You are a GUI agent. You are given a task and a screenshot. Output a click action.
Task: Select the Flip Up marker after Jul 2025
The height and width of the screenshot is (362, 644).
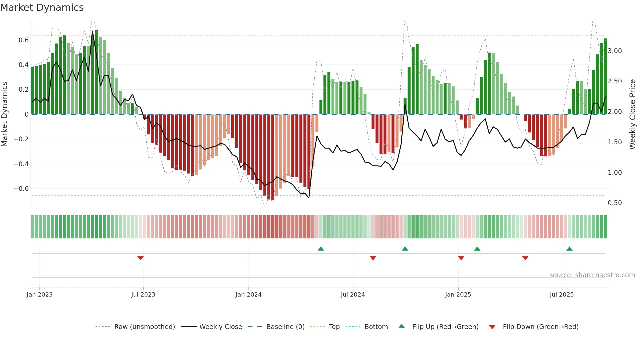point(569,249)
